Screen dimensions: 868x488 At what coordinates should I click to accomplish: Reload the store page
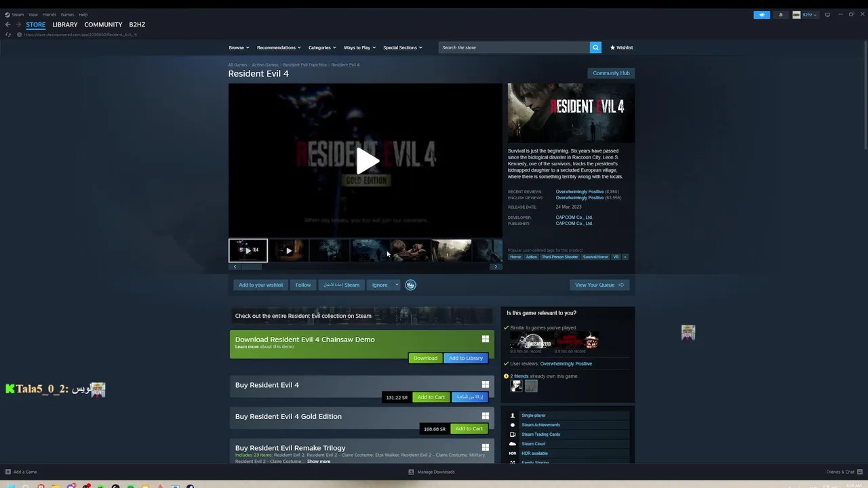point(8,35)
